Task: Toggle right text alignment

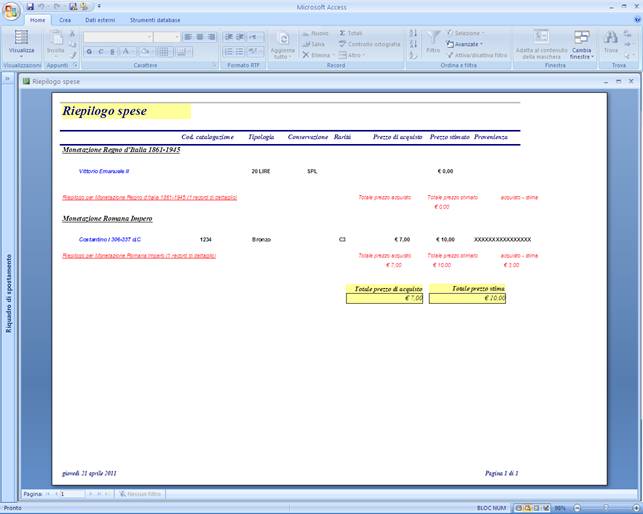Action: [211, 37]
